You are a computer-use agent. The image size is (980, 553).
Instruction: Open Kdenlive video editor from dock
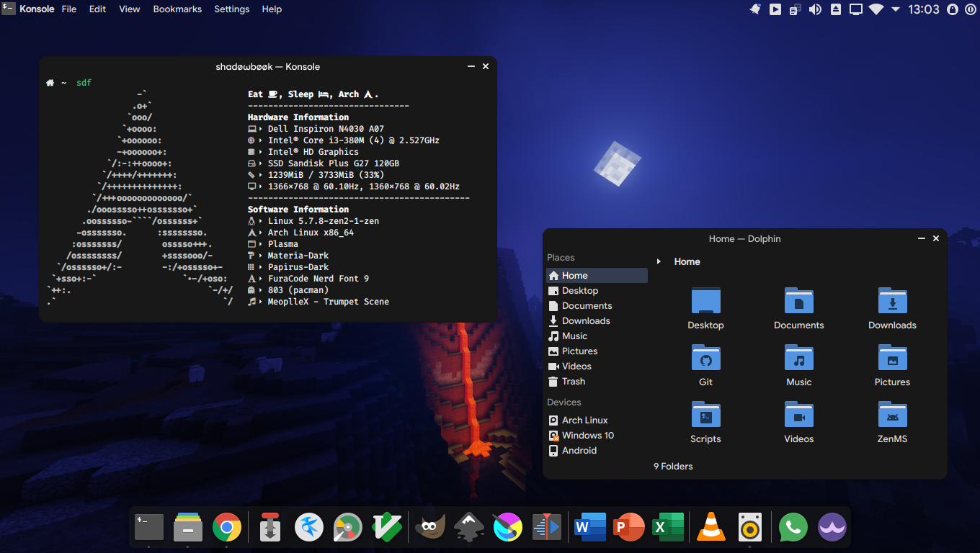click(547, 528)
